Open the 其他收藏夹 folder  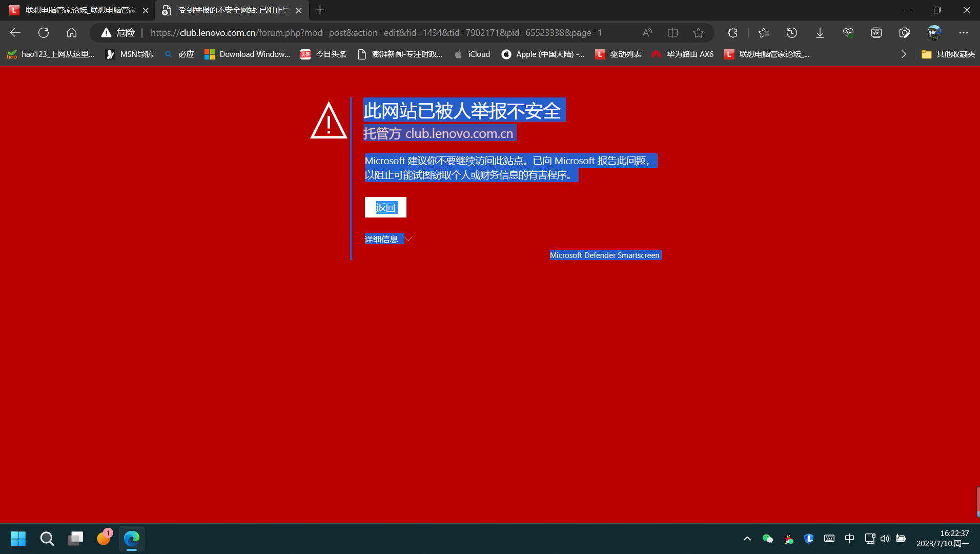click(x=948, y=54)
